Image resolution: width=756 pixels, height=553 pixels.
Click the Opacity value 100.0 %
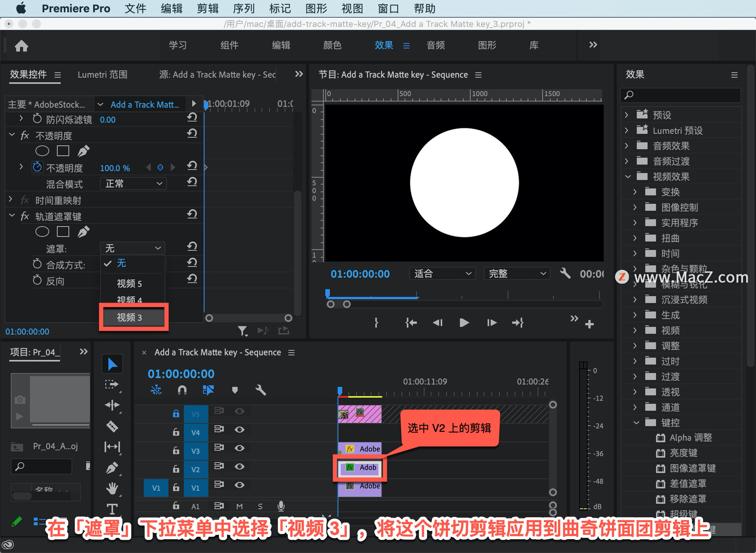pos(115,168)
